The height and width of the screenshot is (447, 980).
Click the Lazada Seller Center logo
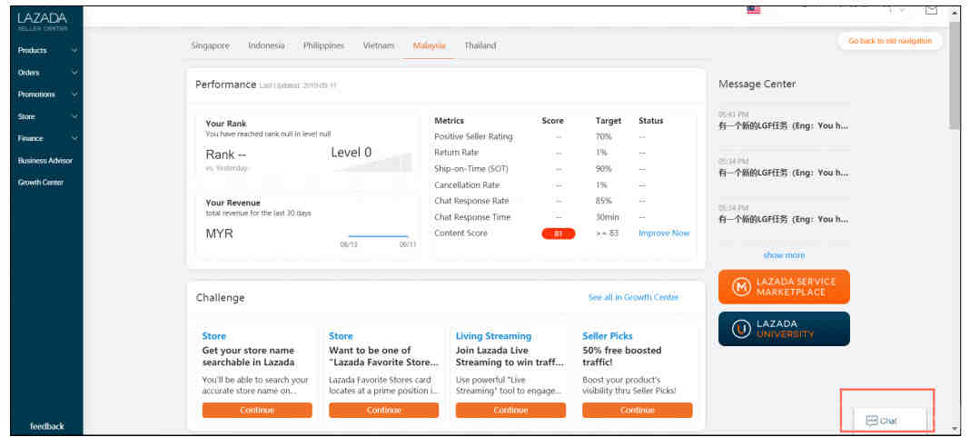click(42, 21)
